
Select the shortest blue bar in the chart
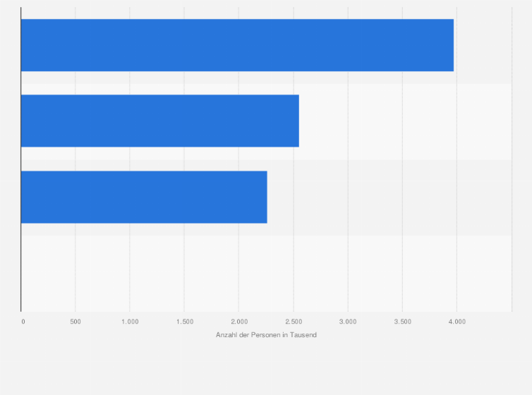pyautogui.click(x=144, y=197)
